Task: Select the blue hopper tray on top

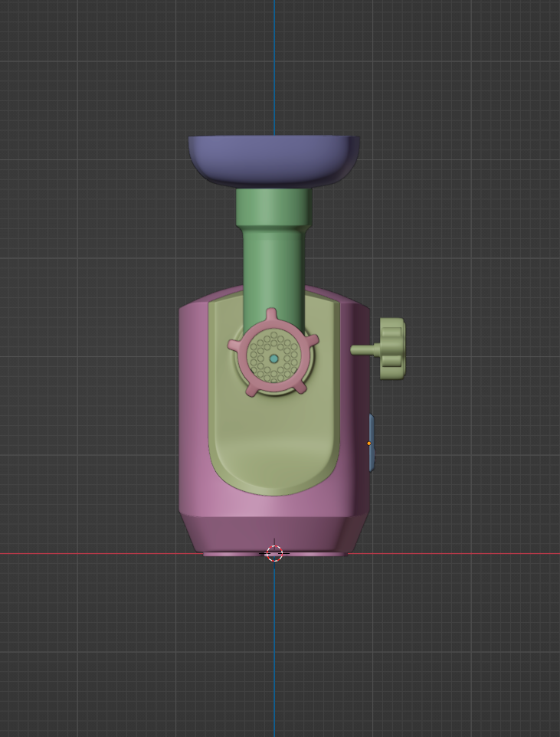Action: point(273,159)
